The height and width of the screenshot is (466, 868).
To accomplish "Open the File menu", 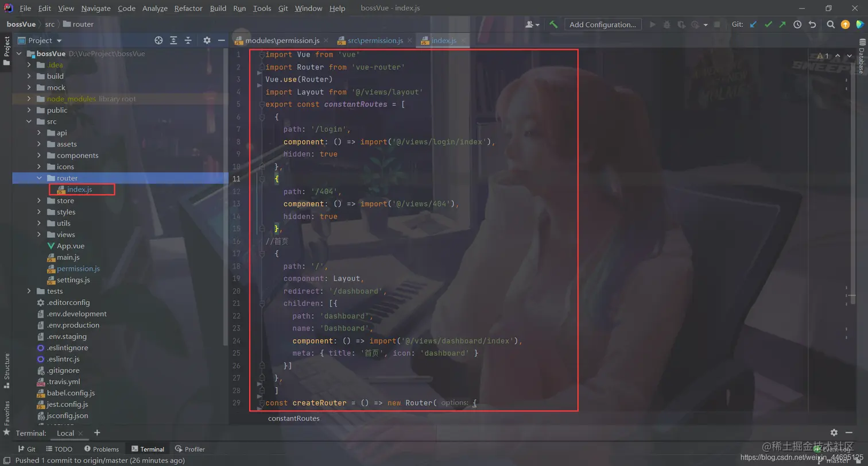I will pos(25,8).
